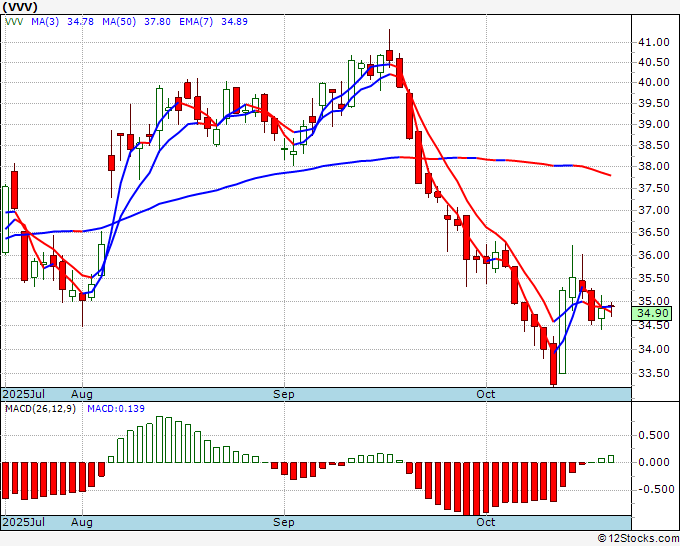The height and width of the screenshot is (546, 680).
Task: Click the MACD(26,12,9) indicator label
Action: click(40, 409)
